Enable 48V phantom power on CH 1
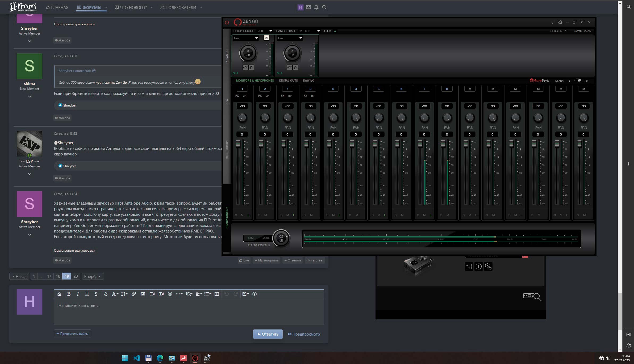Viewport: 634px width, 364px height. coord(245,67)
